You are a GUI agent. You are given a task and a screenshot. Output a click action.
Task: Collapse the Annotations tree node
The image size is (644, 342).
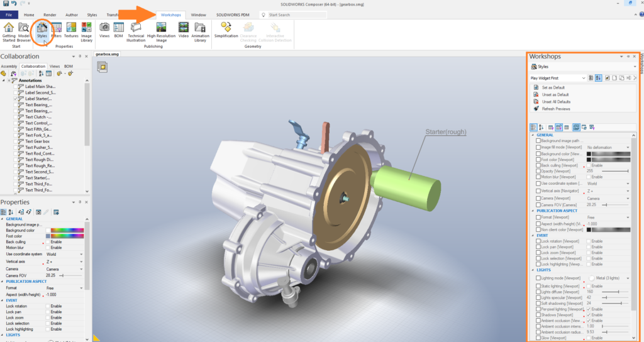pyautogui.click(x=4, y=80)
